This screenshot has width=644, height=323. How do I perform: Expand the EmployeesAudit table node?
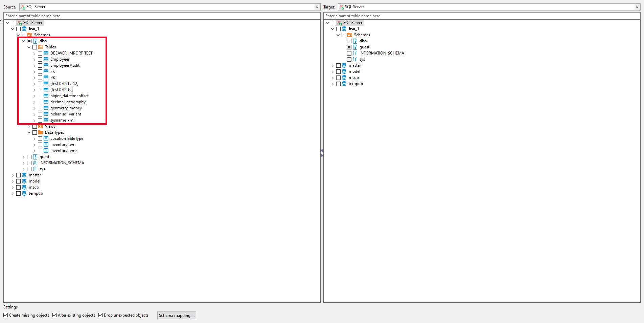34,65
